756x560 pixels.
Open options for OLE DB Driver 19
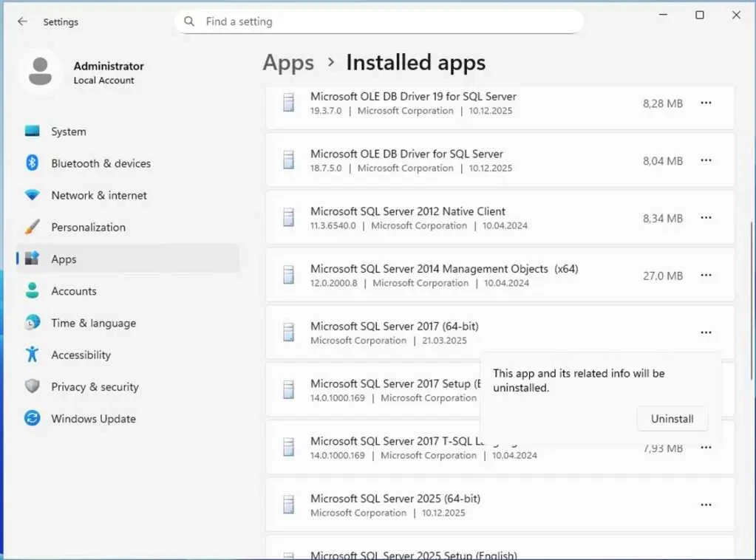coord(706,103)
